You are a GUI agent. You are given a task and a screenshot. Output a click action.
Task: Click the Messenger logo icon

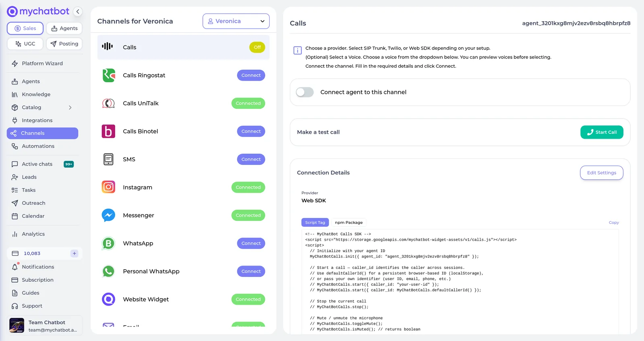pos(109,215)
